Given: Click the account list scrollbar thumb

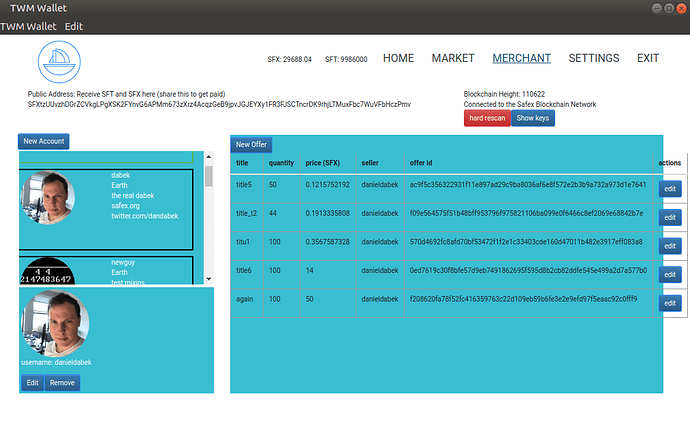Looking at the screenshot, I should click(209, 176).
